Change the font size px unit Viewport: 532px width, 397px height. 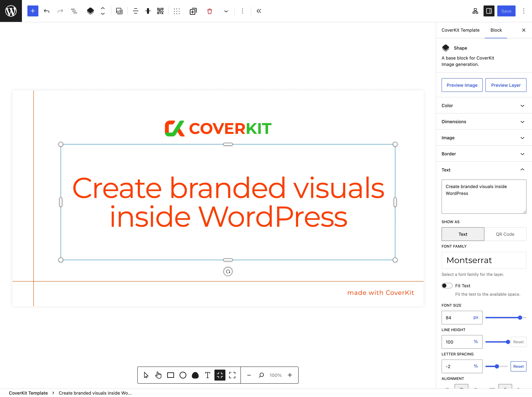click(x=476, y=317)
